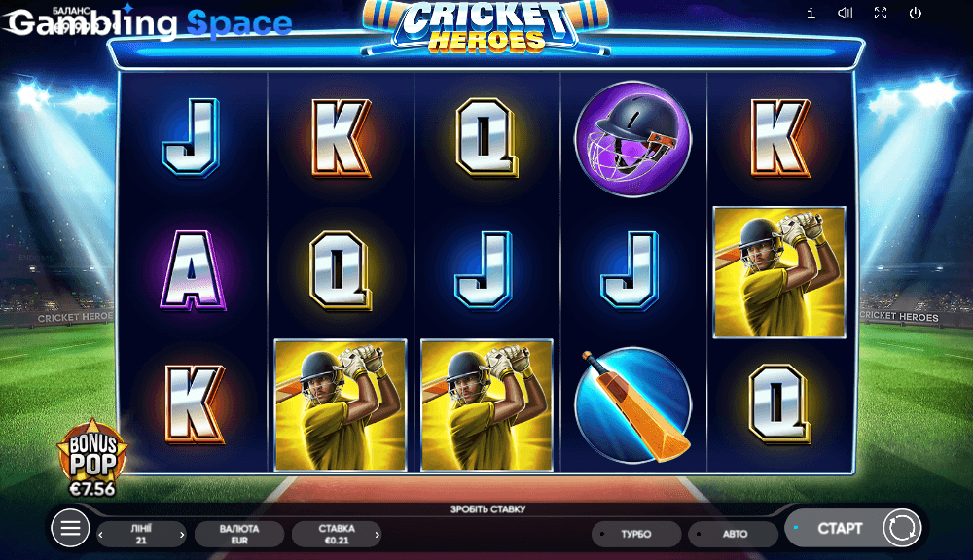
Task: Open the Валюта EUR currency selector
Action: 239,534
